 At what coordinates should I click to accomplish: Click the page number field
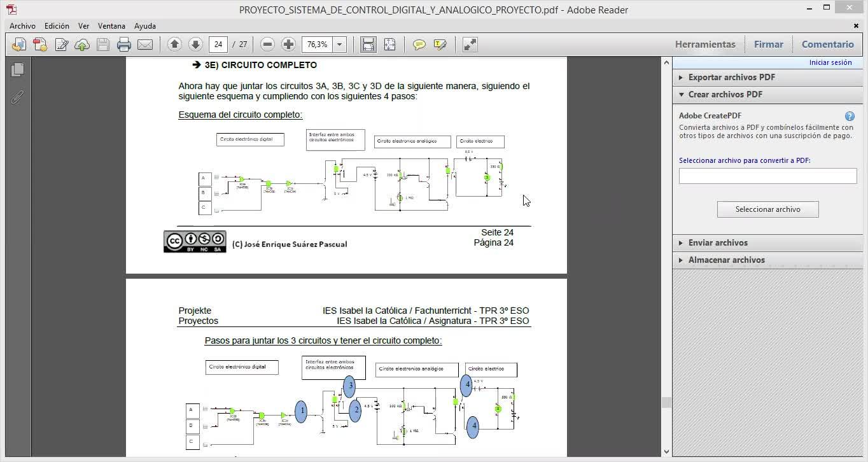(x=218, y=45)
